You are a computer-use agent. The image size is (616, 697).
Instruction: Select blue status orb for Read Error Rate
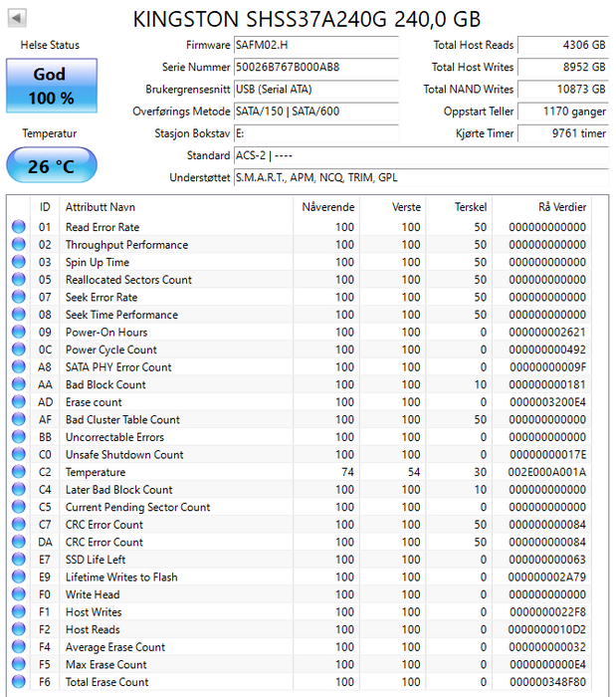[19, 227]
